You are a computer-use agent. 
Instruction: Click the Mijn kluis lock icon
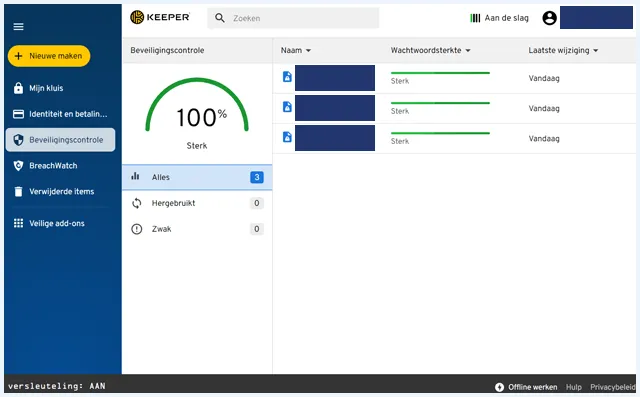pos(18,88)
